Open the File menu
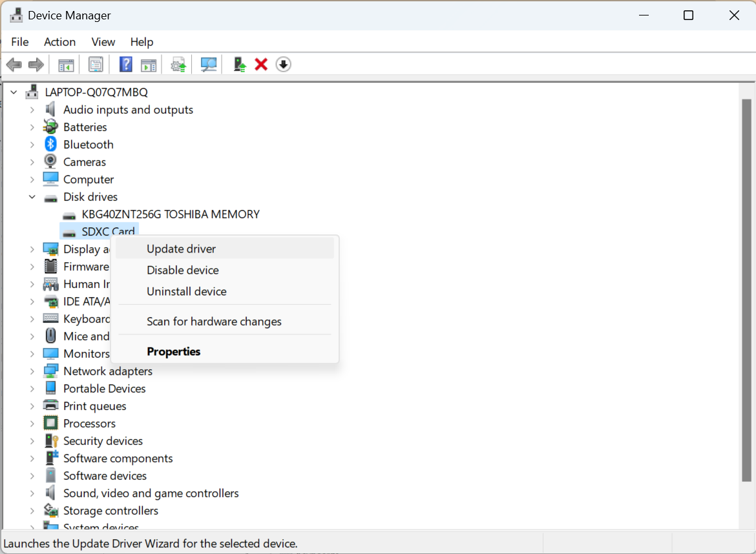Screen dimensions: 756x554 point(20,42)
